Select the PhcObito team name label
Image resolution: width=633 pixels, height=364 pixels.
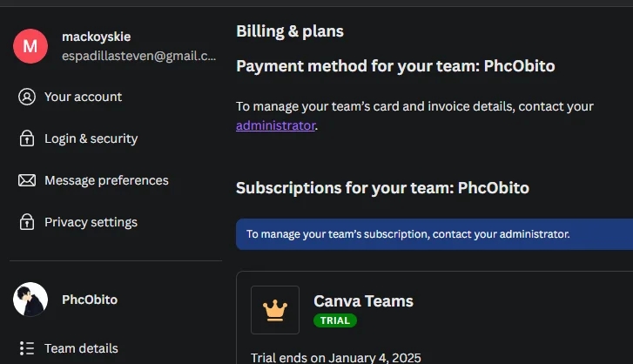90,300
